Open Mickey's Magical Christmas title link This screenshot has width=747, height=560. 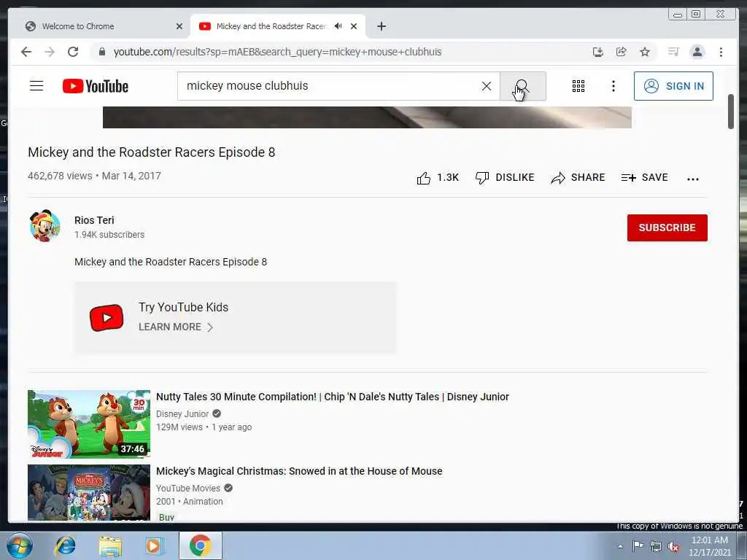click(x=299, y=471)
